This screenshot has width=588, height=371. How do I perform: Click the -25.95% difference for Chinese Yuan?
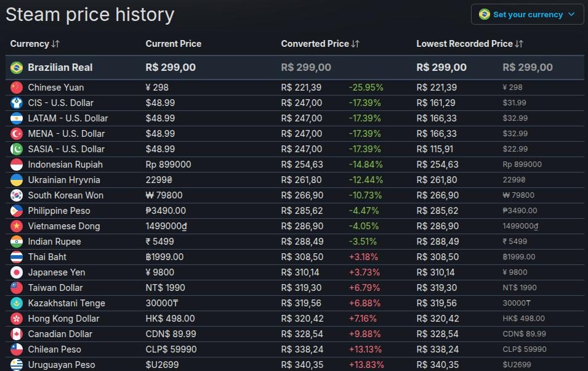[366, 88]
